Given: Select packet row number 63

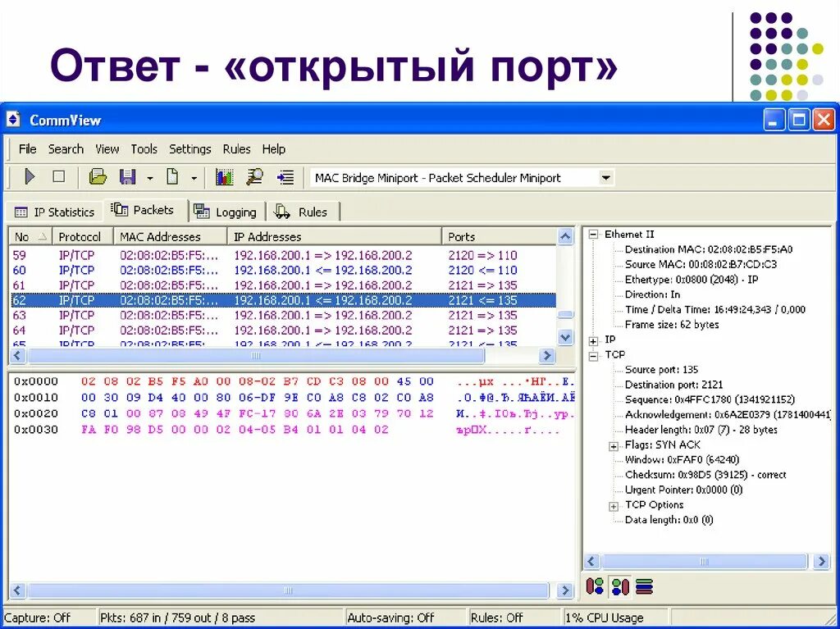Looking at the screenshot, I should pyautogui.click(x=283, y=315).
